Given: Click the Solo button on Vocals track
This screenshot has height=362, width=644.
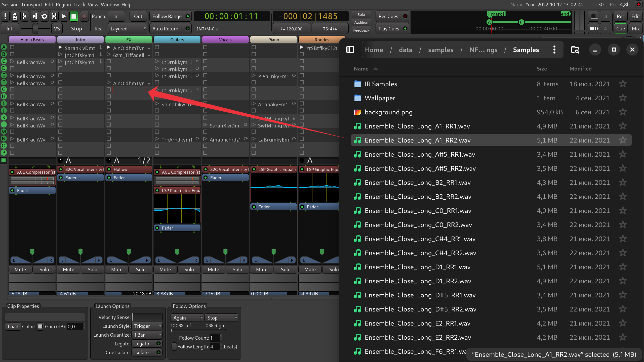Looking at the screenshot, I should click(237, 269).
